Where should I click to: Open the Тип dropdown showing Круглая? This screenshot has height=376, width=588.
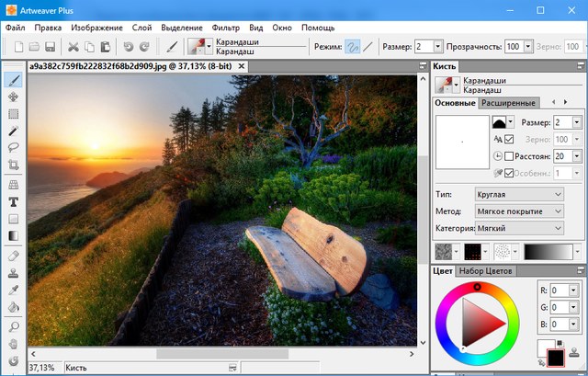518,195
